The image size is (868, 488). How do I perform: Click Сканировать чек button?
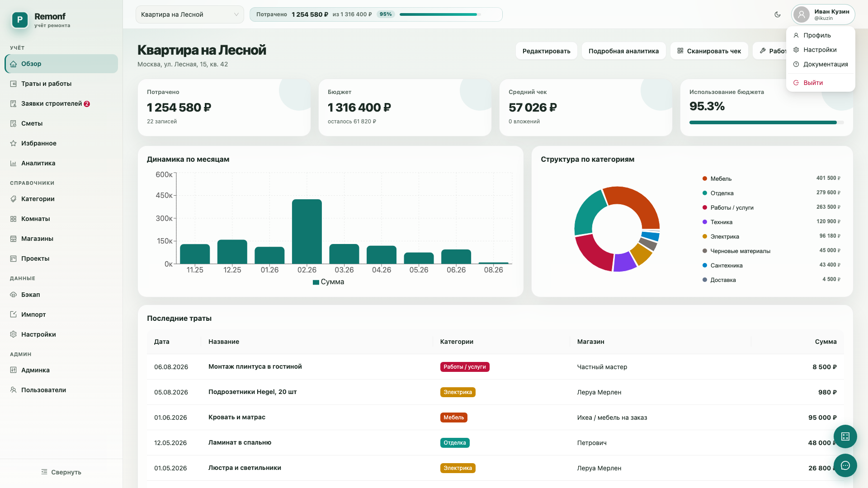pos(709,51)
